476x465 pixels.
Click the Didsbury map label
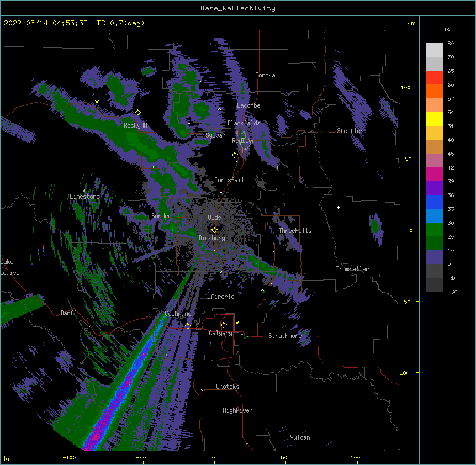tap(212, 238)
